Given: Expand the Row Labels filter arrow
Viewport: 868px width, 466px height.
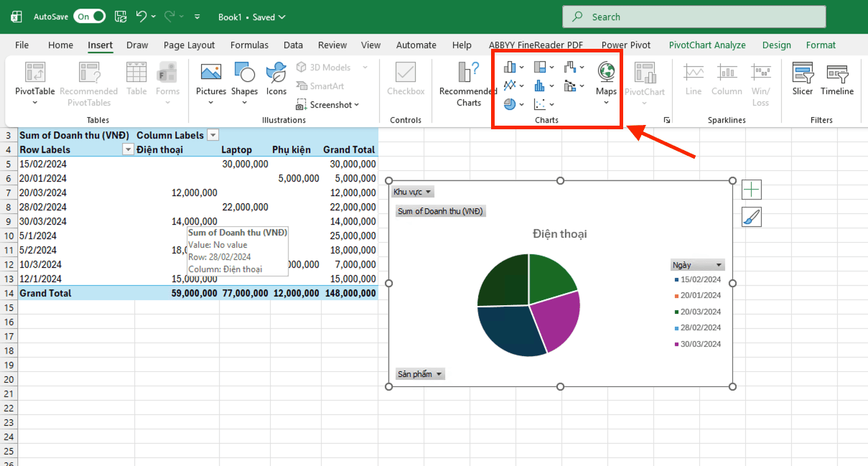Looking at the screenshot, I should (128, 149).
